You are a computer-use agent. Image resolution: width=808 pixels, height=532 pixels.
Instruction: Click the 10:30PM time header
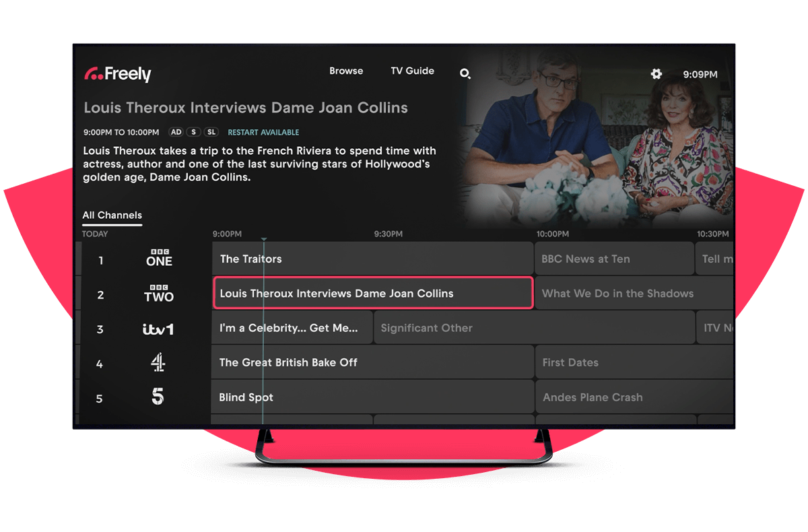click(x=712, y=234)
